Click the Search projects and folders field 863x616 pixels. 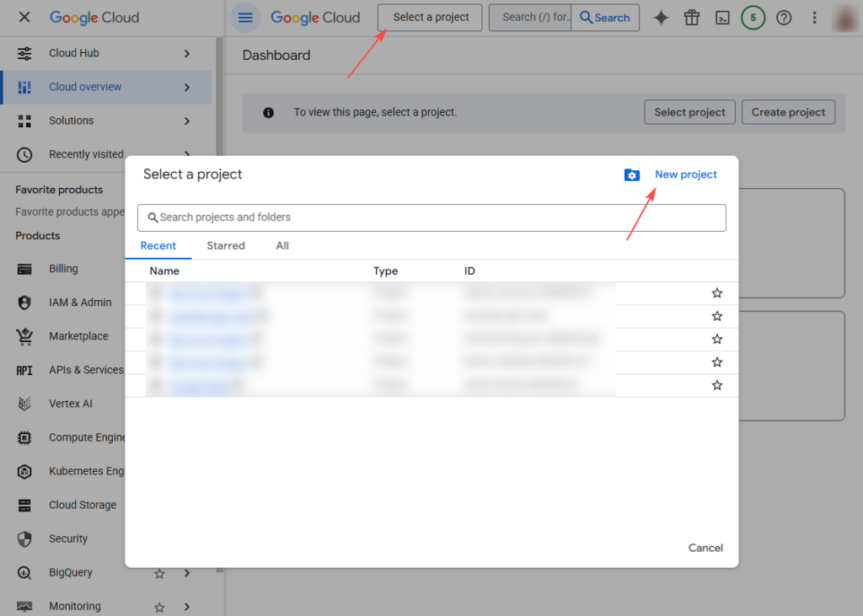pos(431,217)
